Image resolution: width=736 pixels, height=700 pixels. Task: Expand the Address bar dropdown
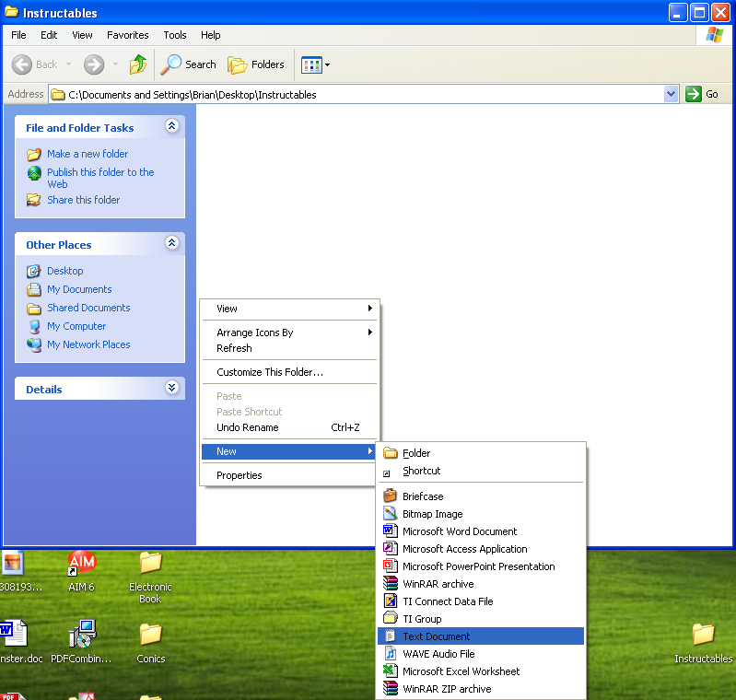pyautogui.click(x=672, y=94)
